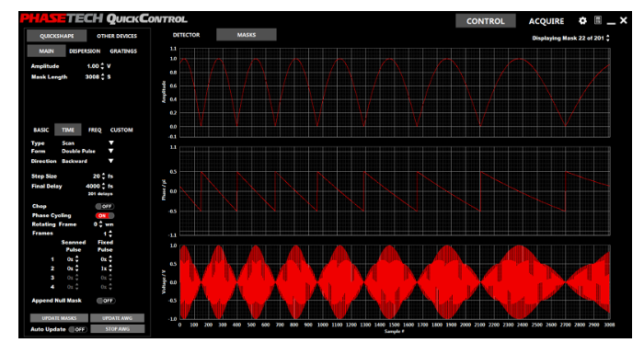Viewport: 644px width, 354px height.
Task: Enable the Append Null Mask toggle
Action: (x=106, y=301)
